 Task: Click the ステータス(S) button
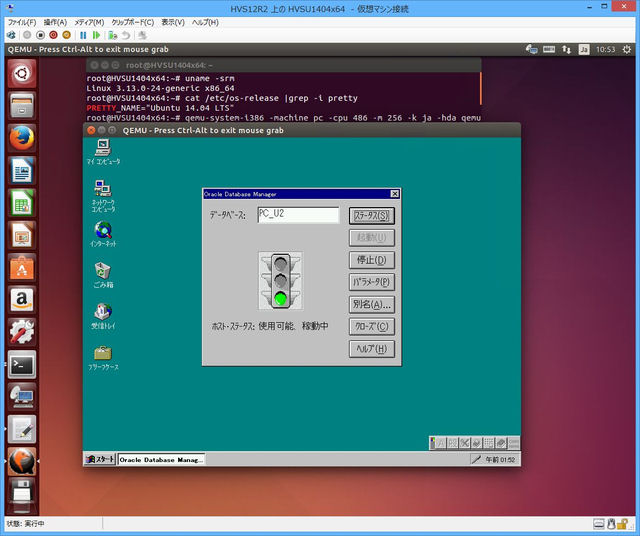372,216
